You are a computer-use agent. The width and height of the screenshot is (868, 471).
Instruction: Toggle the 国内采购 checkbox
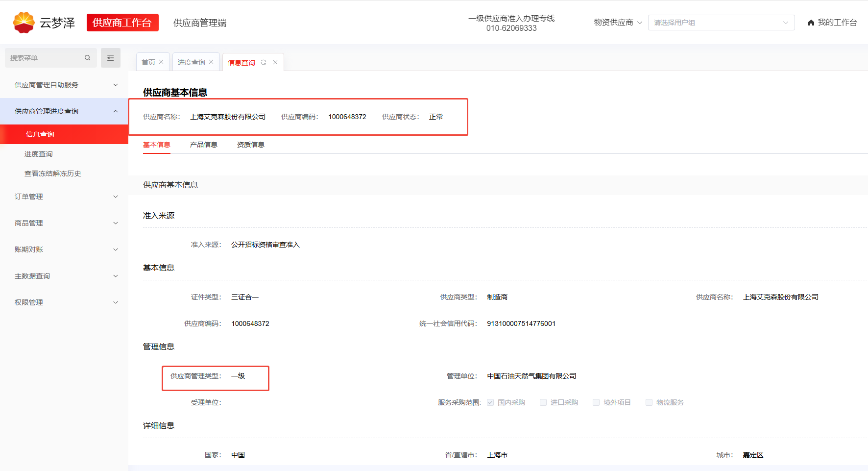tap(490, 402)
